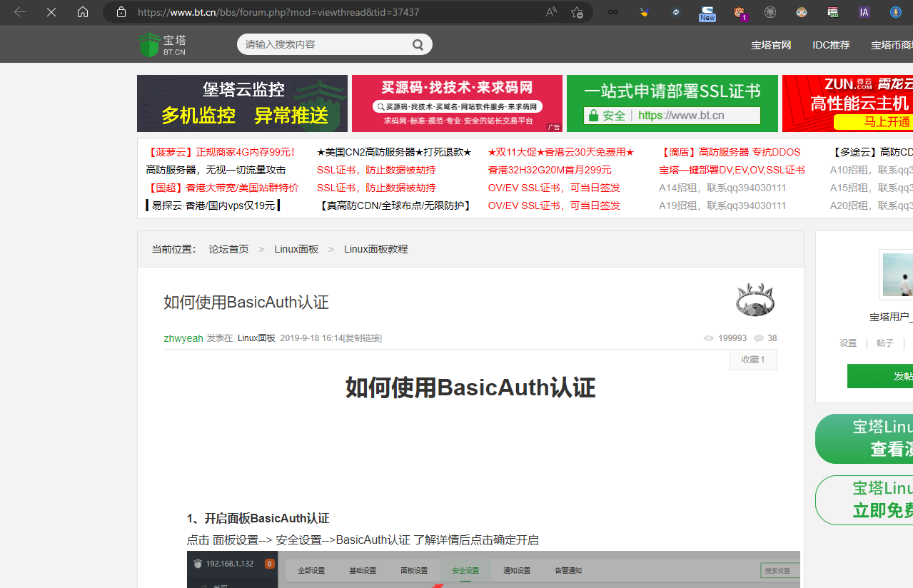This screenshot has width=913, height=588.
Task: View site security info via the lock icon
Action: coord(121,12)
